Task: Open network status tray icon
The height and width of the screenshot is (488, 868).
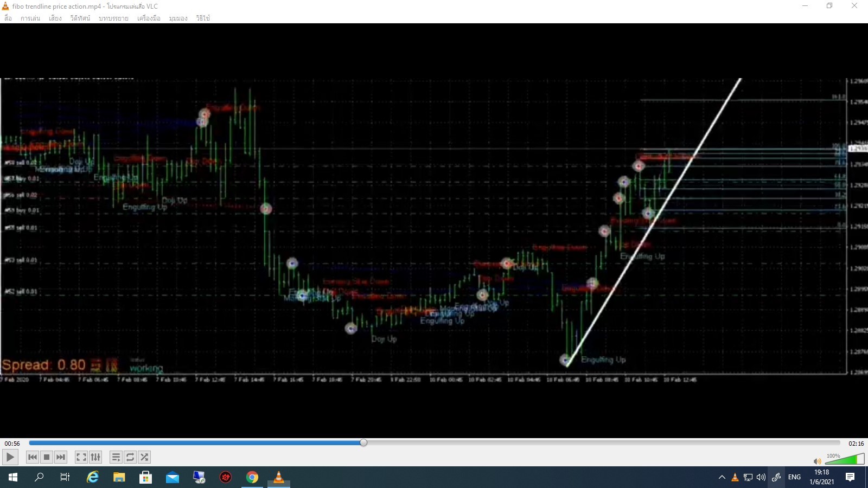Action: click(x=748, y=477)
